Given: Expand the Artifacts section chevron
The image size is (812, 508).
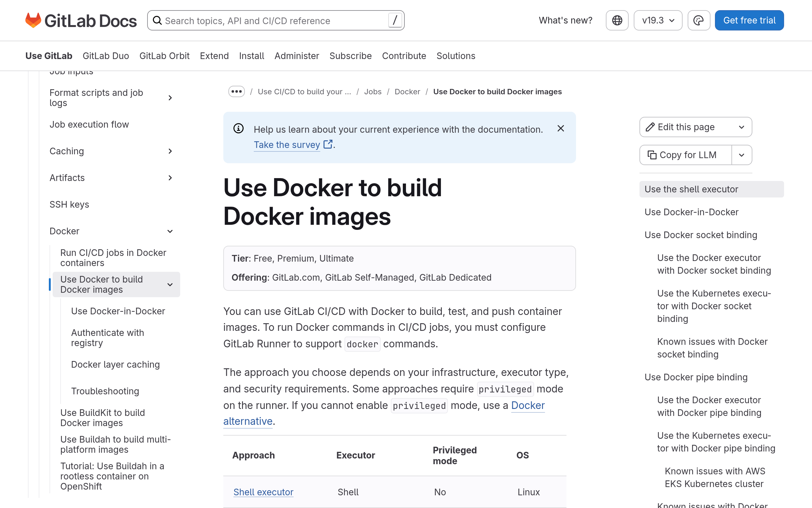Looking at the screenshot, I should [x=170, y=178].
